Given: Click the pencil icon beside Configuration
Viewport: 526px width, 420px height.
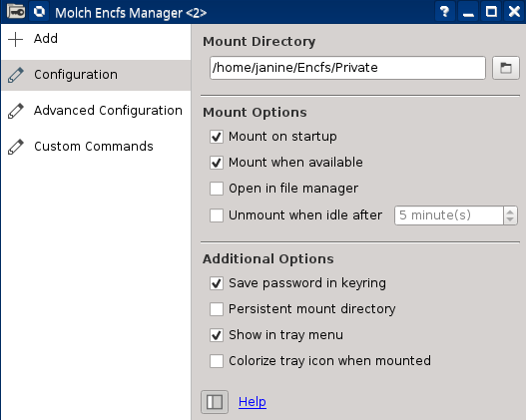Looking at the screenshot, I should 15,75.
